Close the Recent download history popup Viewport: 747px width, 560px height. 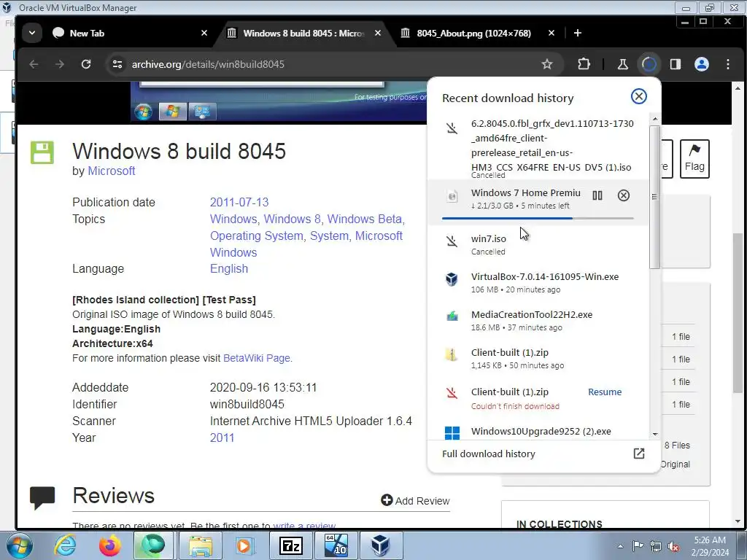coord(639,97)
